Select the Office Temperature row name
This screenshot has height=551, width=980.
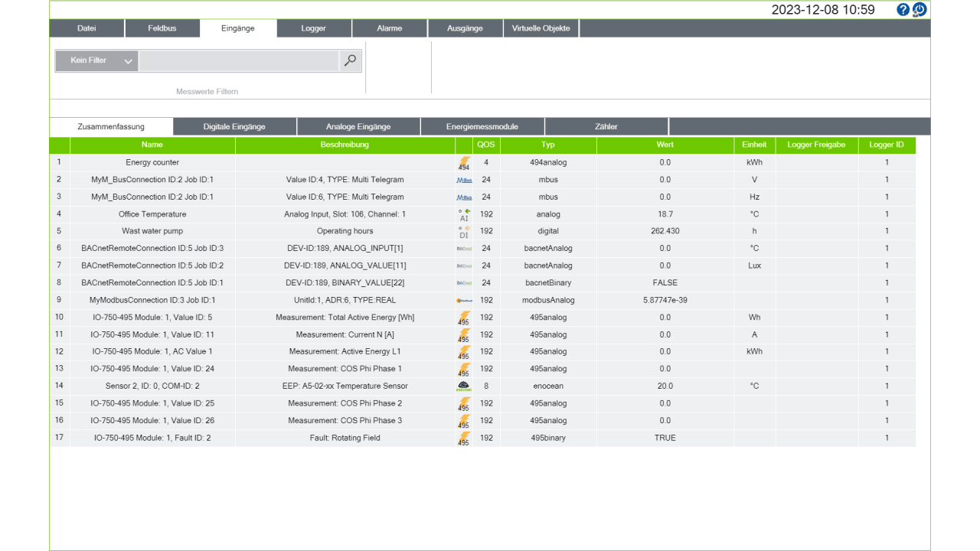point(152,214)
